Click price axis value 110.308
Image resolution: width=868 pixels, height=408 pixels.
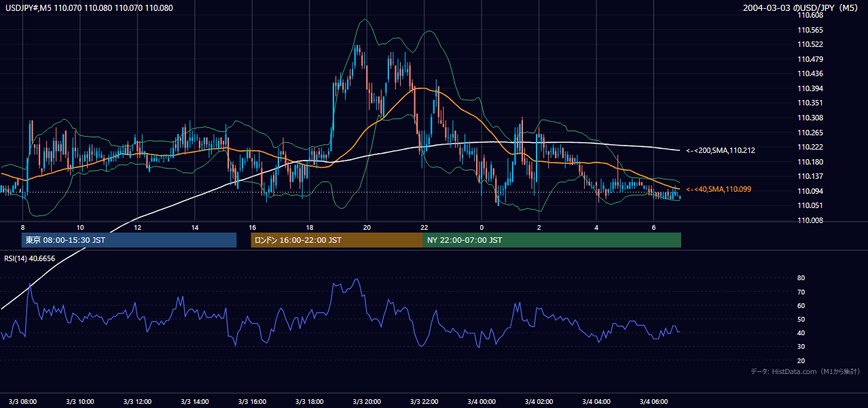810,118
